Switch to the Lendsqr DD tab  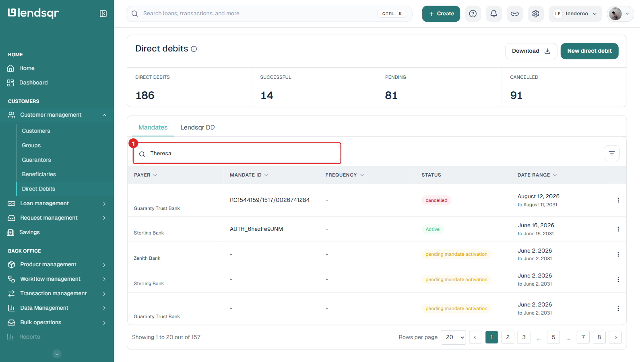[x=198, y=128]
